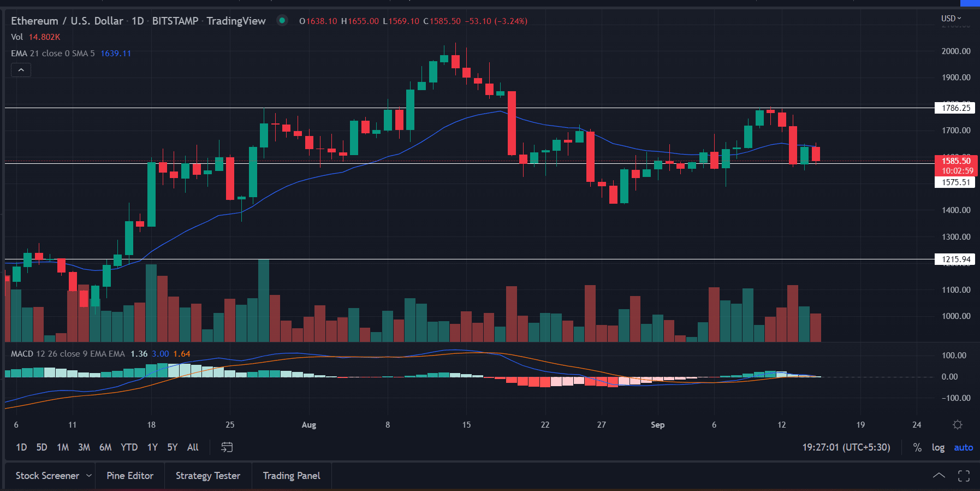Toggle auto scale mode
The image size is (980, 491).
(x=963, y=447)
